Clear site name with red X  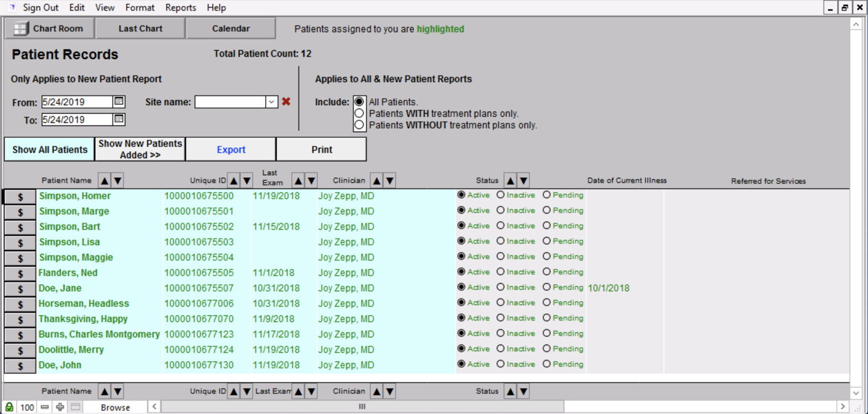click(286, 102)
